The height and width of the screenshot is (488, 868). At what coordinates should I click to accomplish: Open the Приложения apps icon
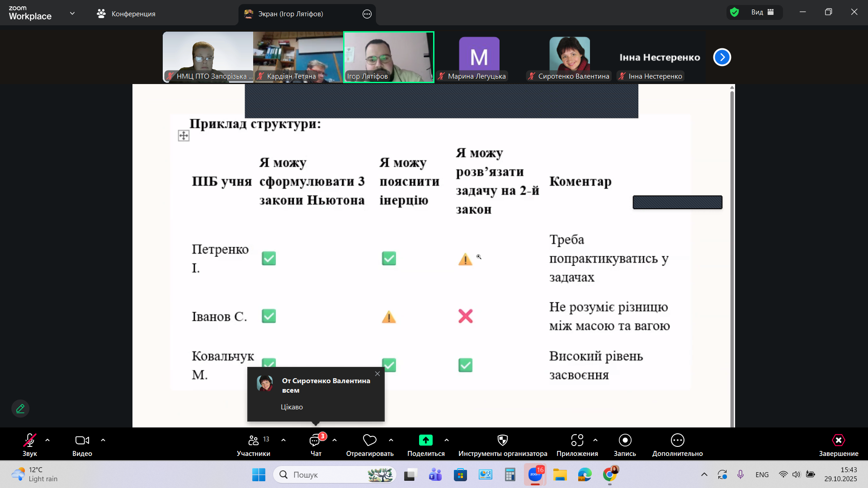[x=577, y=440]
